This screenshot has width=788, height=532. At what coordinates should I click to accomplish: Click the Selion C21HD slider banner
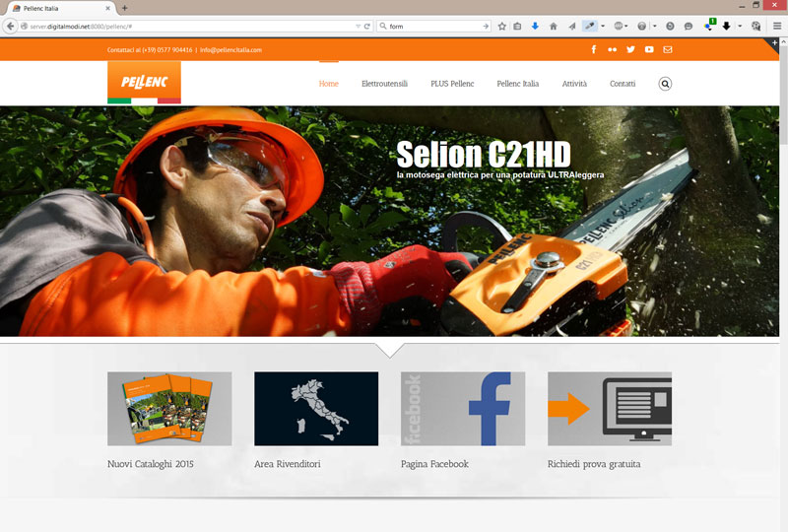point(389,222)
